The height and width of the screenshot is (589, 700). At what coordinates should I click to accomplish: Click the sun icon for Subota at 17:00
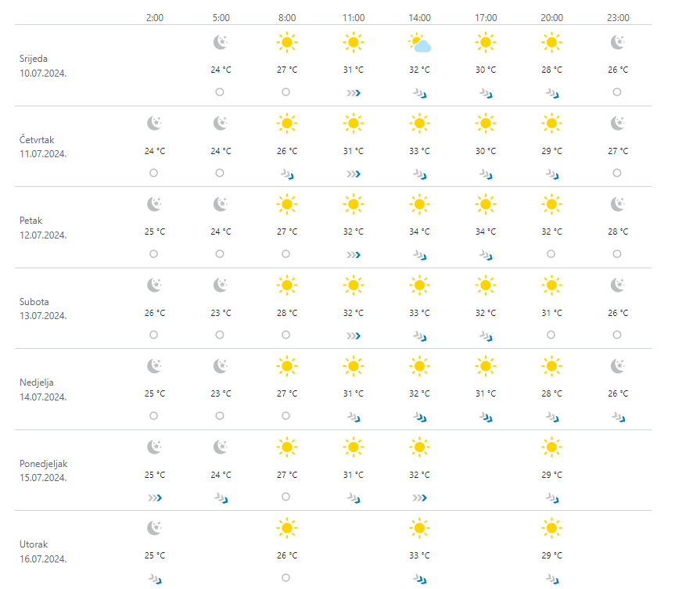486,286
